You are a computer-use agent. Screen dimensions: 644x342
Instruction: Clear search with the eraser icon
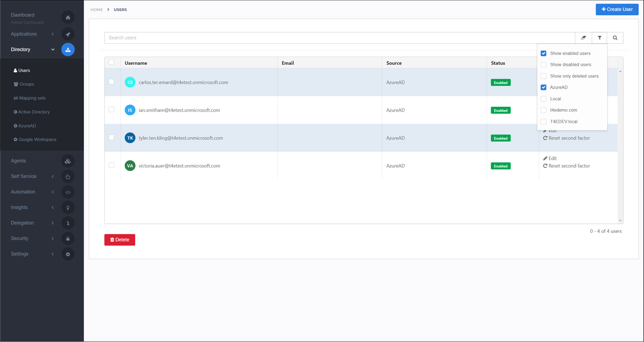click(x=583, y=38)
